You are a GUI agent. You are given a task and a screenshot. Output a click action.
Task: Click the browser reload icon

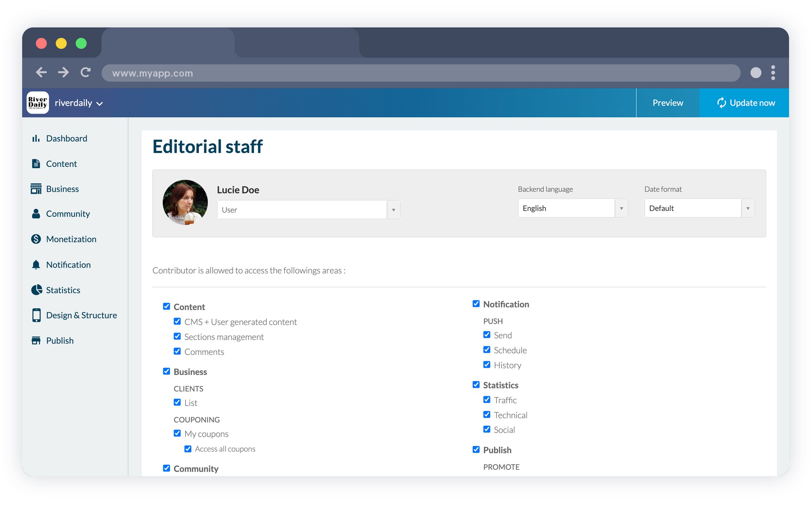pos(86,73)
